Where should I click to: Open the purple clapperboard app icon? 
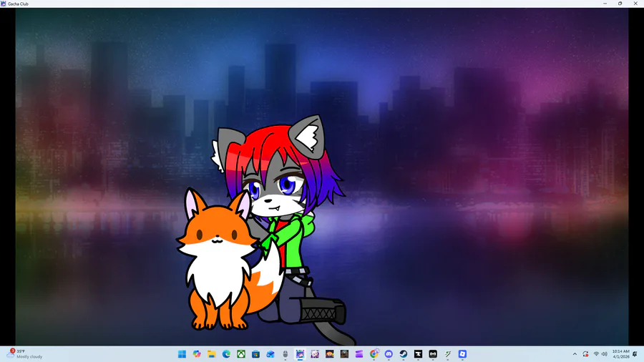359,354
